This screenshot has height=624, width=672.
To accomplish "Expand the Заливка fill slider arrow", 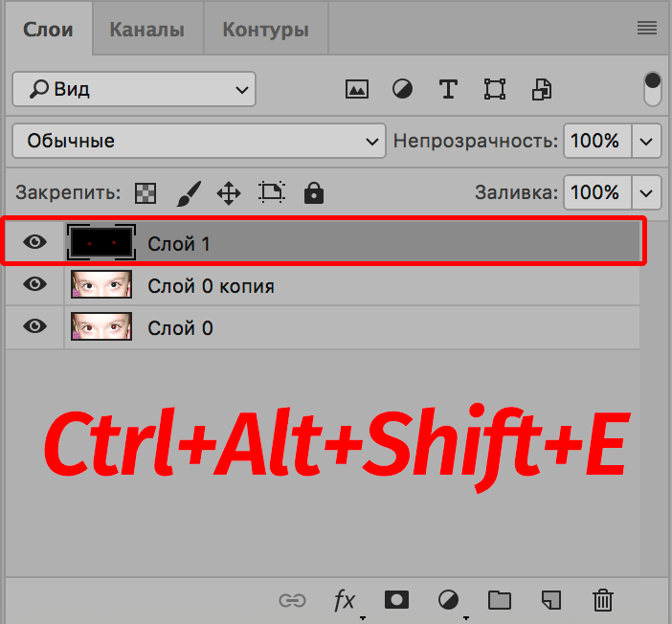I will click(646, 192).
